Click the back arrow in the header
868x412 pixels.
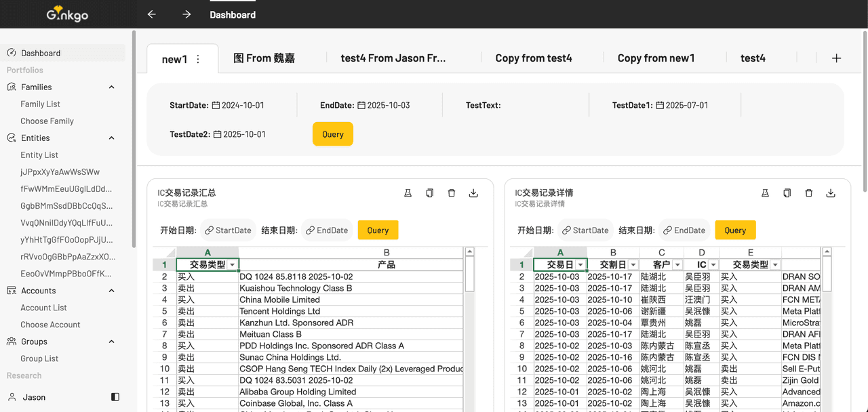click(152, 14)
